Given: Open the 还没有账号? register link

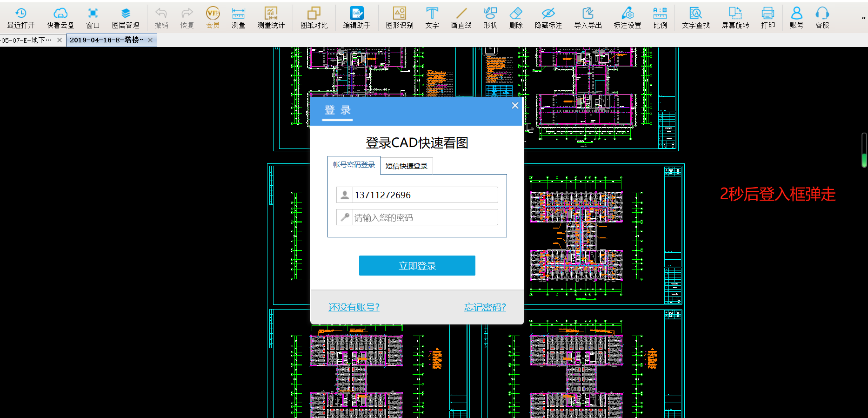Looking at the screenshot, I should pos(354,307).
